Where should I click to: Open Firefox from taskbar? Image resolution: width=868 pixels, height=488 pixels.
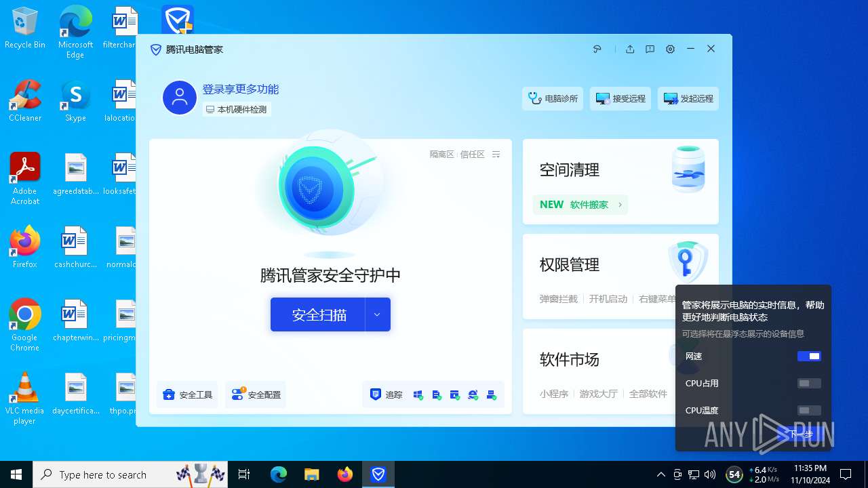pos(345,474)
